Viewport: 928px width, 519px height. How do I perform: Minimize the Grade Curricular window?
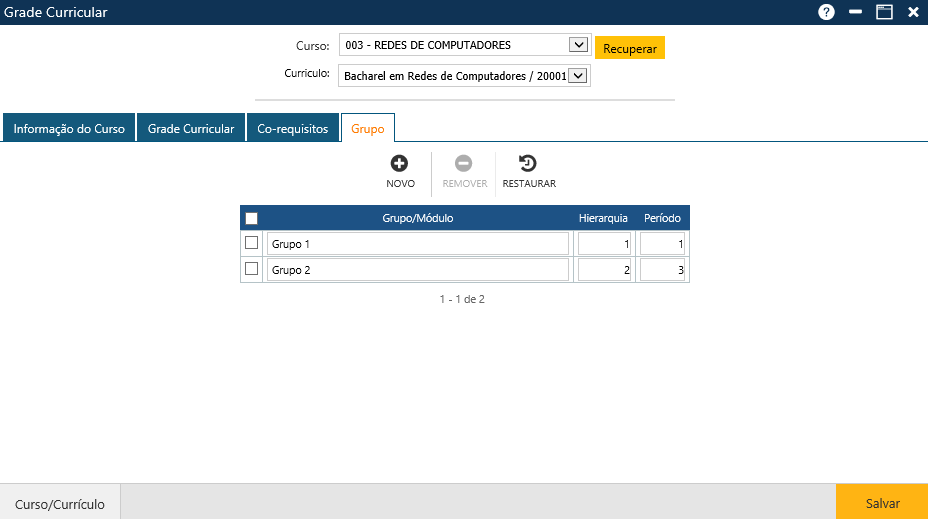[855, 12]
